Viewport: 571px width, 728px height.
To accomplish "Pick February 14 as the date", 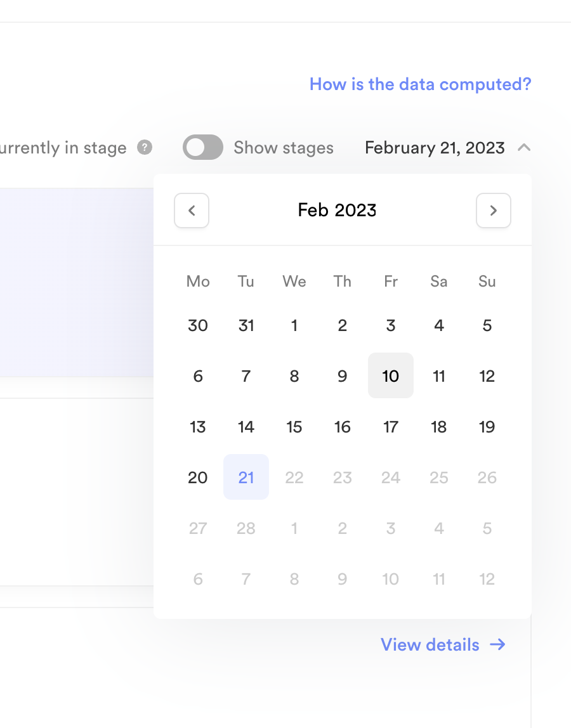I will point(246,427).
